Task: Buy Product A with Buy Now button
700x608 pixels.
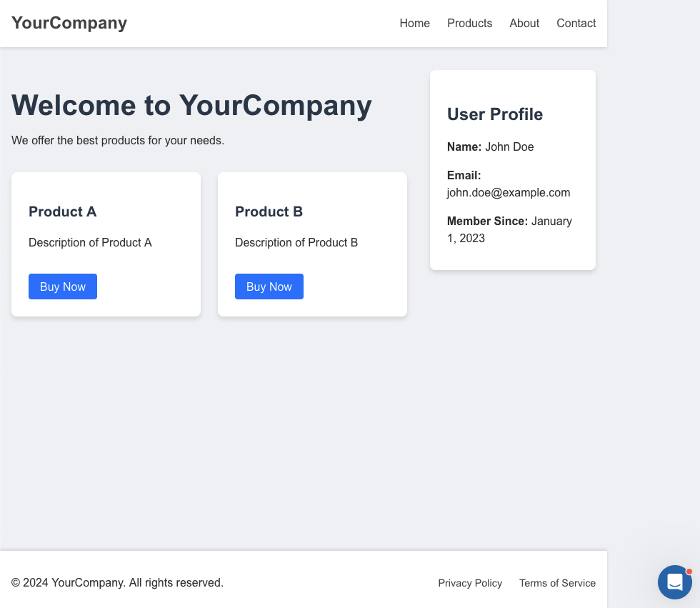Action: point(63,286)
